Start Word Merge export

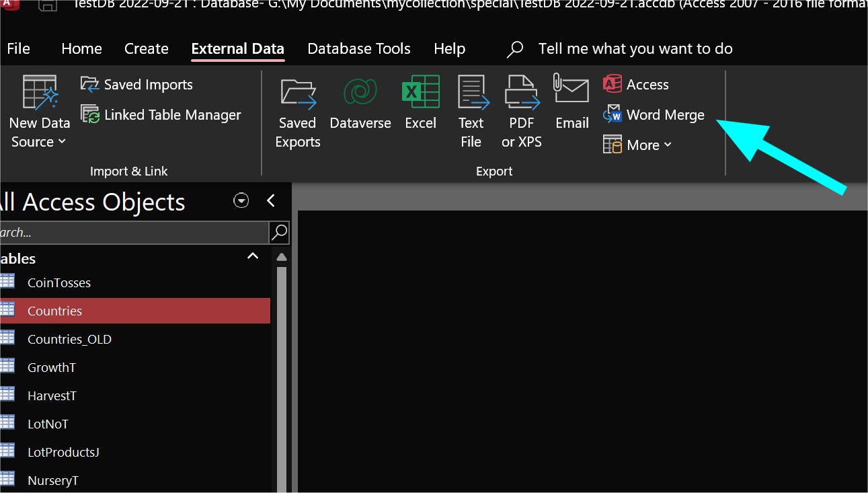(x=654, y=115)
